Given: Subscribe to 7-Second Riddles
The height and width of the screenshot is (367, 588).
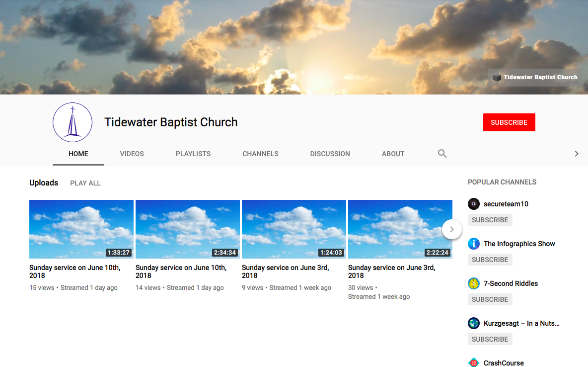Looking at the screenshot, I should tap(490, 299).
